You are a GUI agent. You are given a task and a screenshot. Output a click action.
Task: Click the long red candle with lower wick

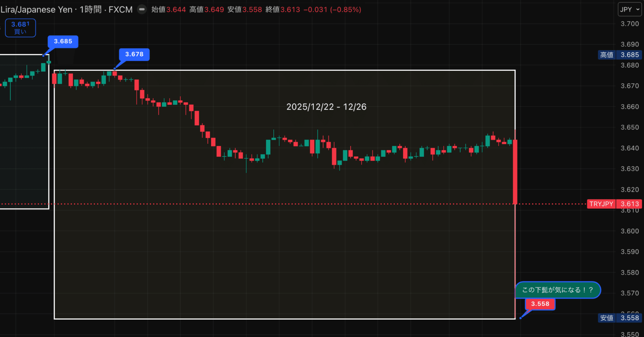pos(515,170)
